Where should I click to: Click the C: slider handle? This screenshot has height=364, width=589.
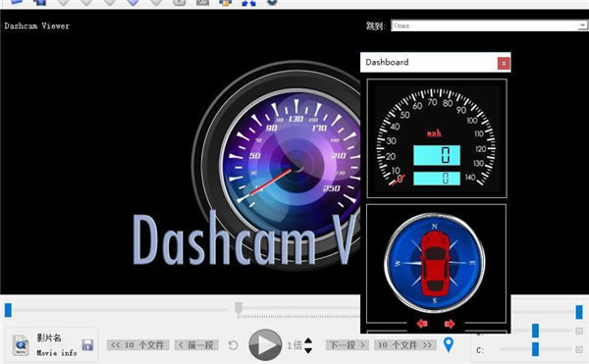(x=535, y=349)
